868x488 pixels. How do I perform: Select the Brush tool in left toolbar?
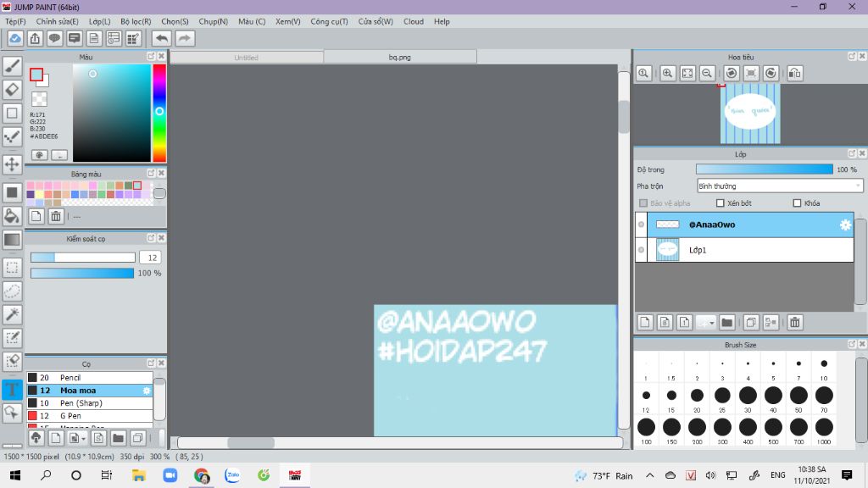tap(12, 66)
